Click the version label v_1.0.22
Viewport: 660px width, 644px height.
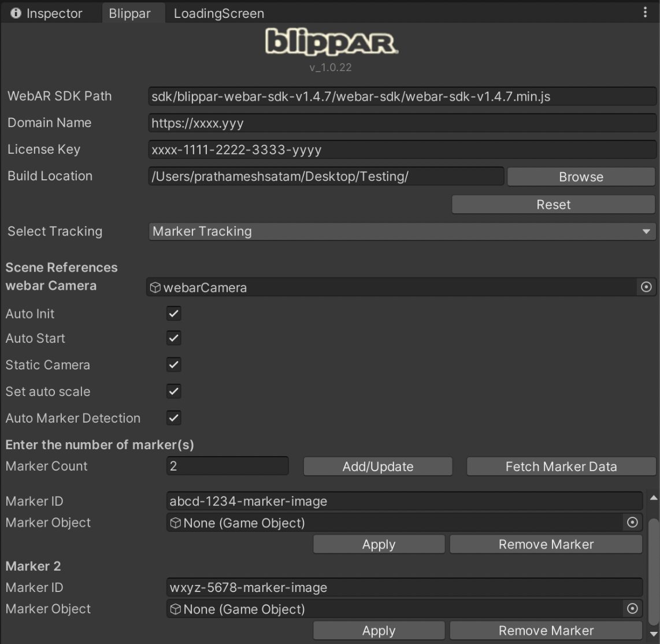click(331, 67)
